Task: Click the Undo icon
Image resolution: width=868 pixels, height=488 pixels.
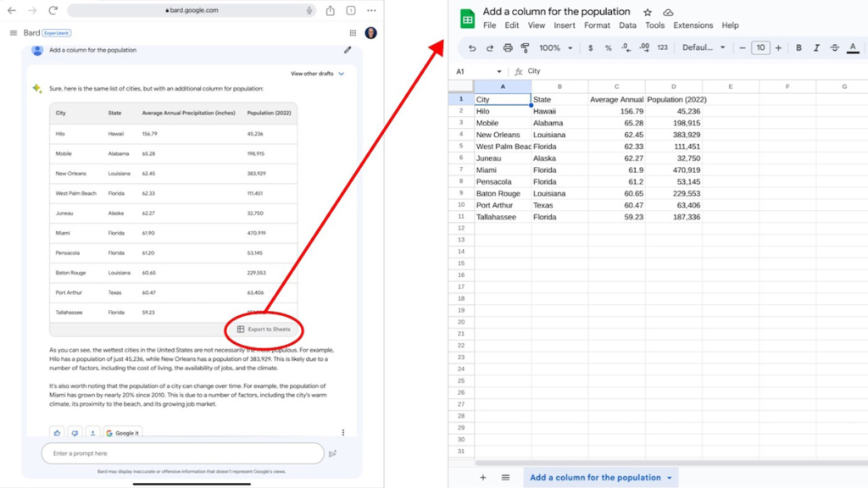Action: 472,48
